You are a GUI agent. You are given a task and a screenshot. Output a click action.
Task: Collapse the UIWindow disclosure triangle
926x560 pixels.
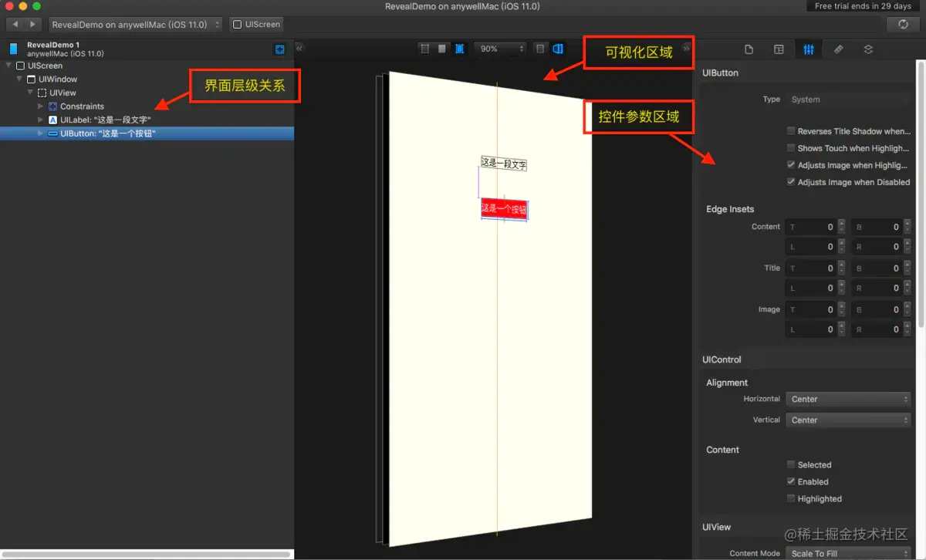pyautogui.click(x=20, y=79)
